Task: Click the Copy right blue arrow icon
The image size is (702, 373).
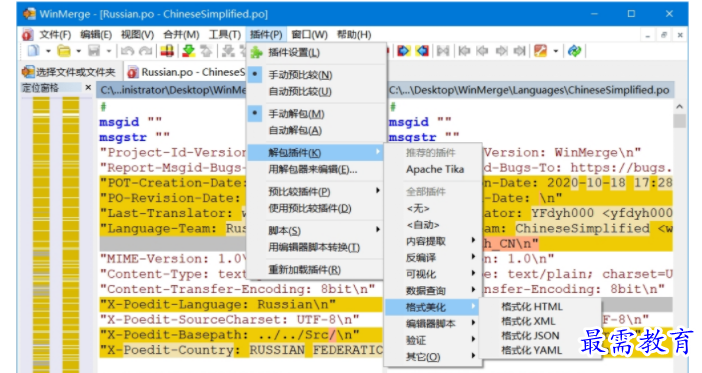Action: point(403,51)
